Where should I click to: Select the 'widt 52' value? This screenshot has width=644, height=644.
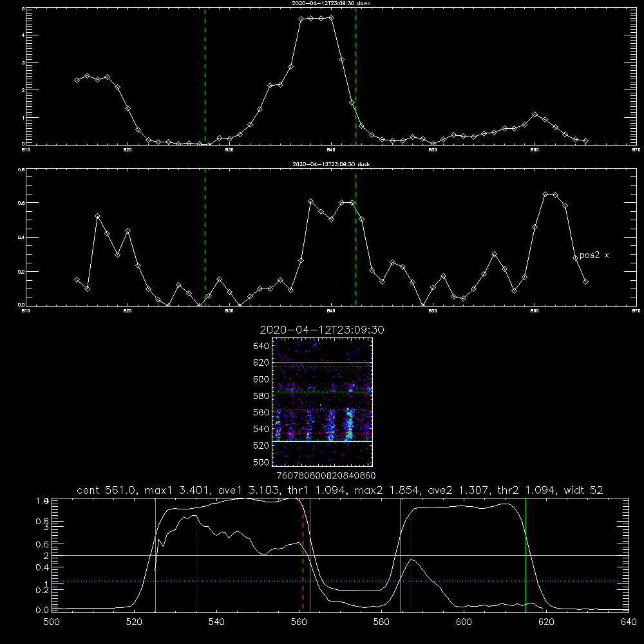coord(583,490)
